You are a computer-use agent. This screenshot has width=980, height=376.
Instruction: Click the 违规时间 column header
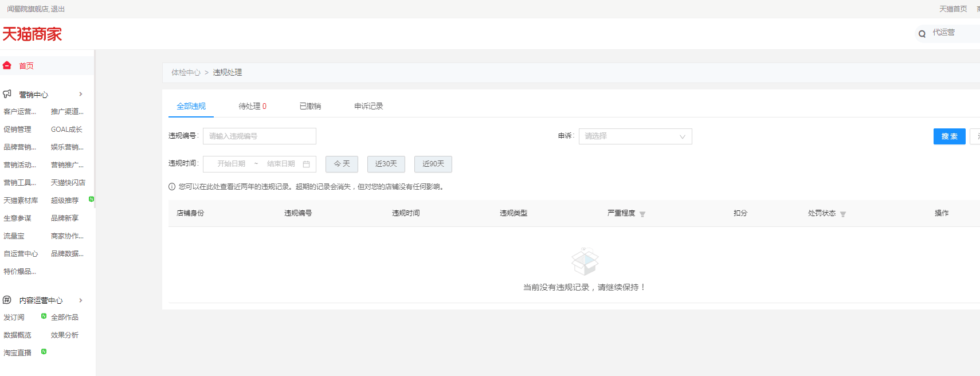[x=406, y=213]
